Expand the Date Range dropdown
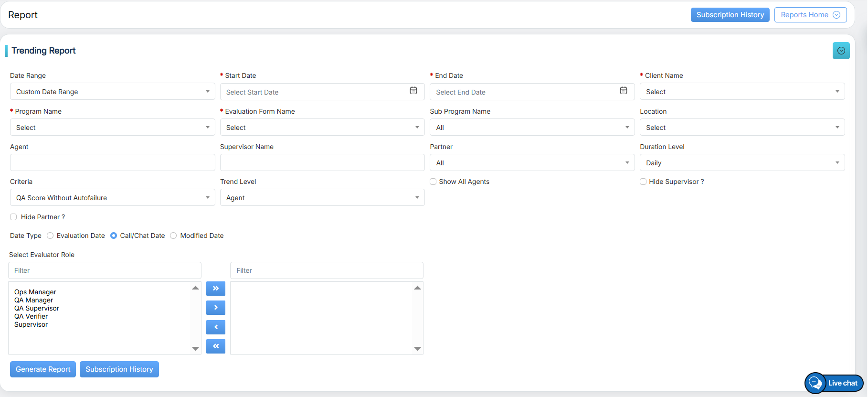The height and width of the screenshot is (397, 868). coord(112,92)
